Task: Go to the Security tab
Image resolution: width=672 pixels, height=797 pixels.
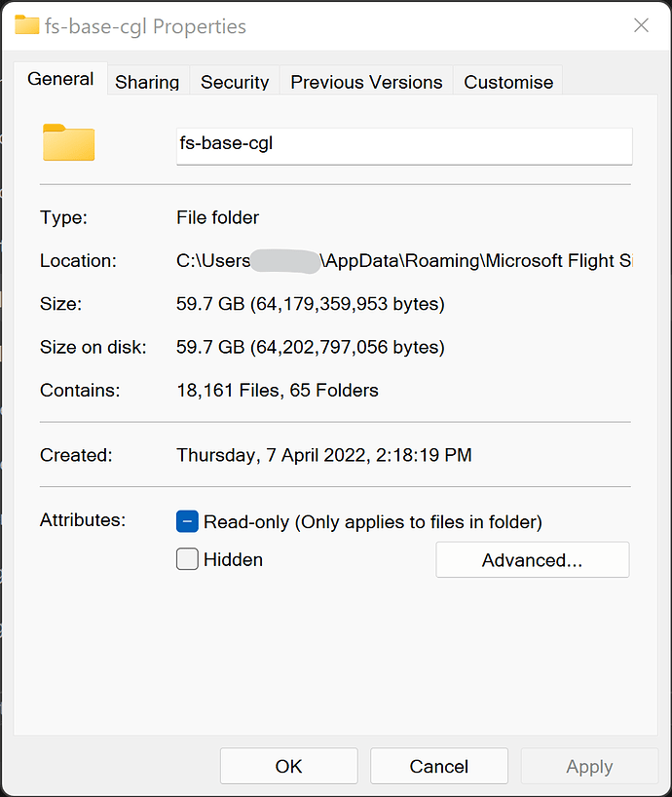Action: (x=235, y=83)
